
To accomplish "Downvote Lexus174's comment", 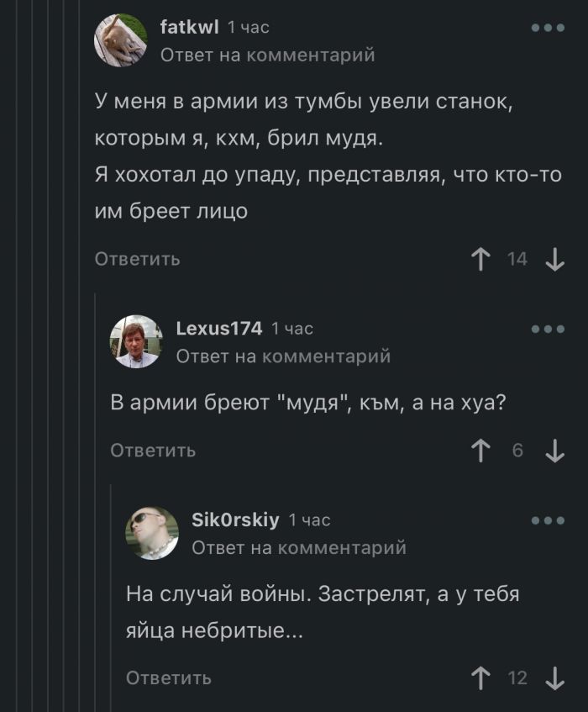I will point(554,451).
